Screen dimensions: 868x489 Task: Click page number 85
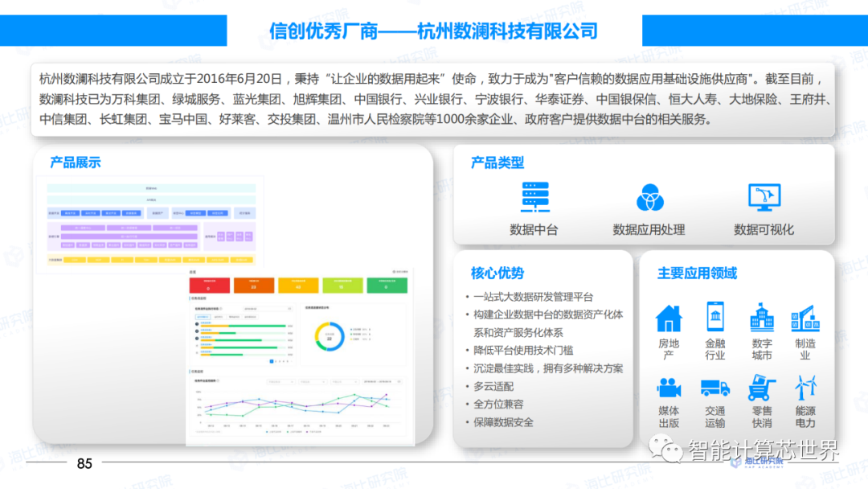point(84,463)
